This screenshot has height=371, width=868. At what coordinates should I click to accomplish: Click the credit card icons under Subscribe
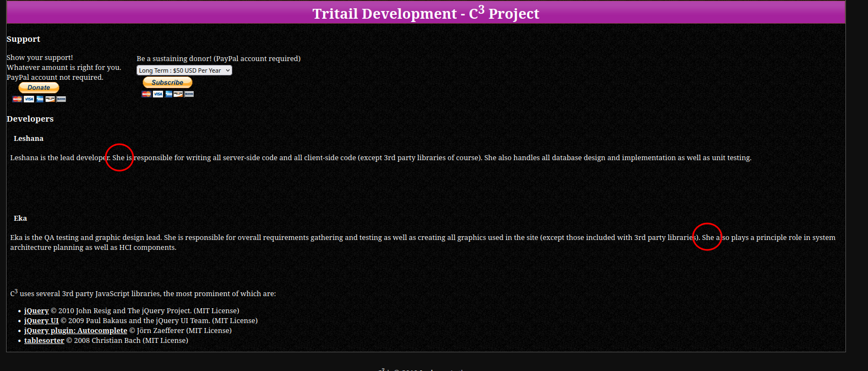168,94
